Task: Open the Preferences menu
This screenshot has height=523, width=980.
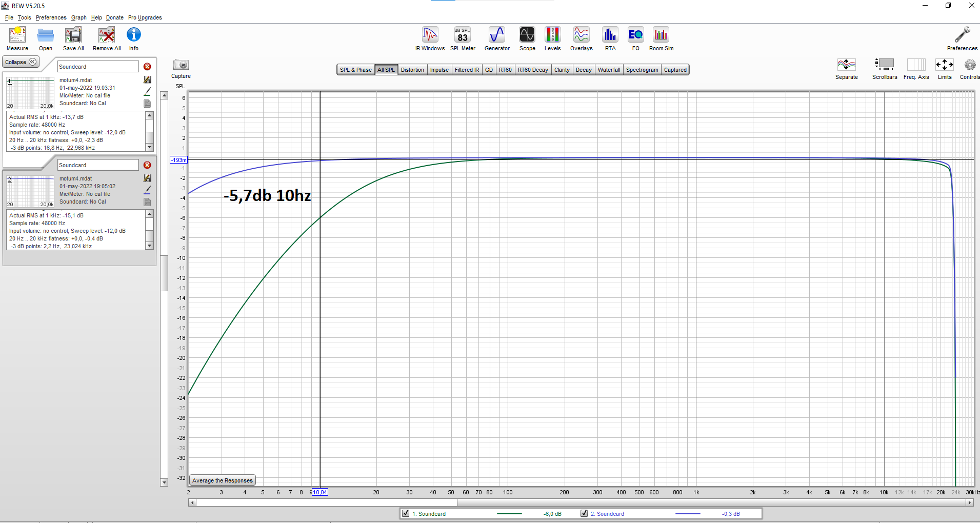Action: [x=51, y=17]
